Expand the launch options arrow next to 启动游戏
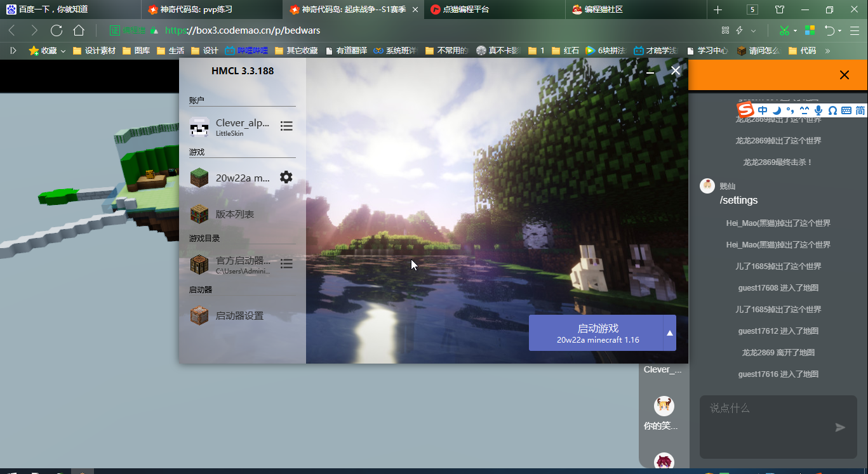Image resolution: width=868 pixels, height=474 pixels. click(x=670, y=333)
